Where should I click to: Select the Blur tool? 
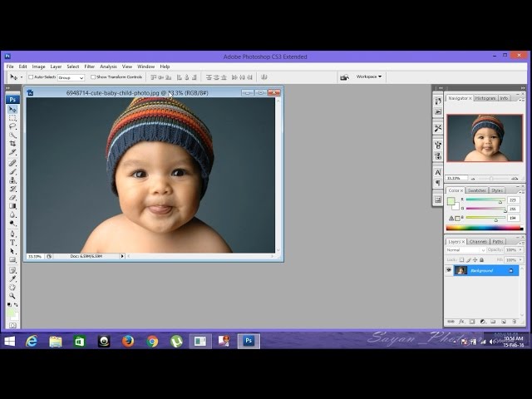12,214
